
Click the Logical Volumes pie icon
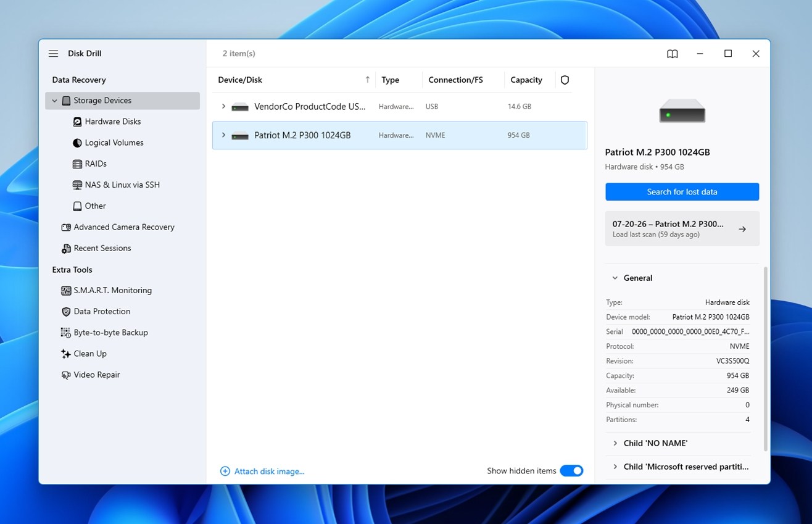77,143
